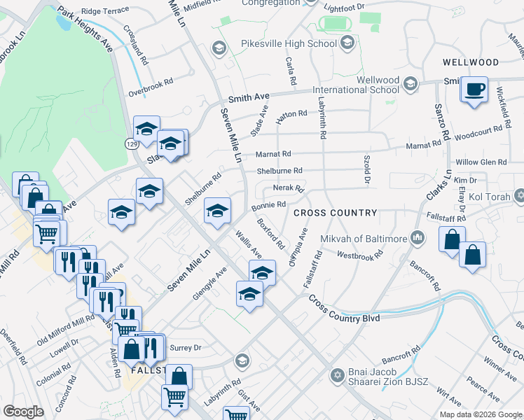This screenshot has width=524, height=420.
Task: Click the Marnat Rd label near Seven Mile Ln
Action: [273, 154]
